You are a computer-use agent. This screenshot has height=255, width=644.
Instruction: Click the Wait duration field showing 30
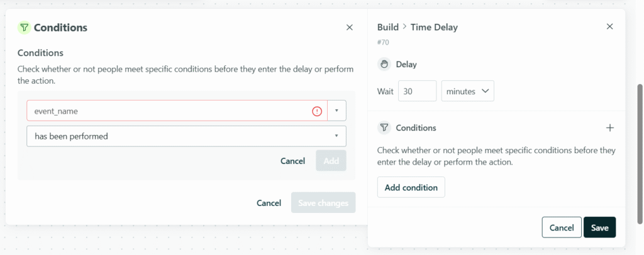tap(417, 91)
